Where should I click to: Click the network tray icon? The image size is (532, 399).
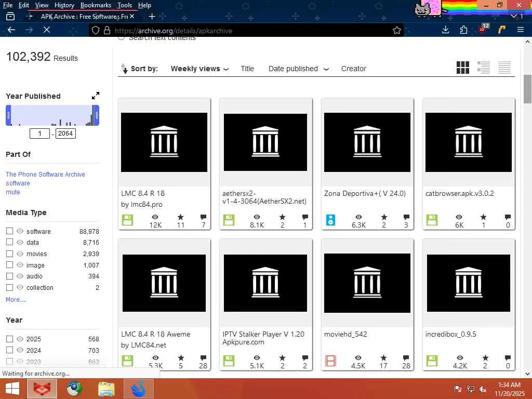[471, 389]
